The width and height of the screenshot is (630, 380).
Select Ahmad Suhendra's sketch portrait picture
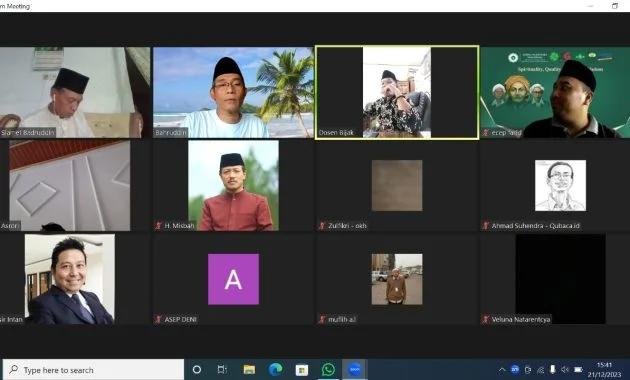coord(560,186)
